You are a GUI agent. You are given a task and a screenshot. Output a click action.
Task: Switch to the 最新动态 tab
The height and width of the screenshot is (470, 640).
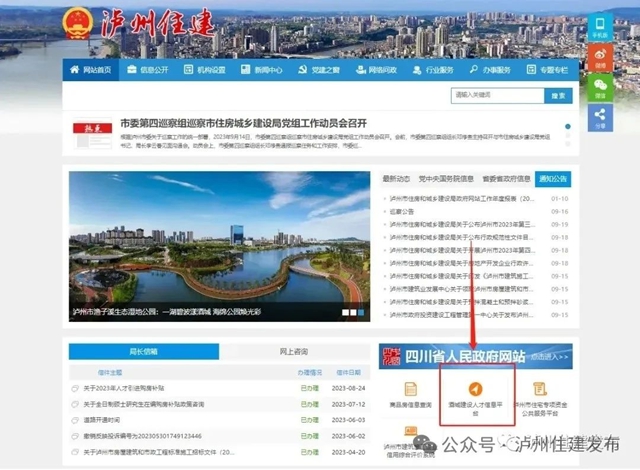[x=396, y=179]
